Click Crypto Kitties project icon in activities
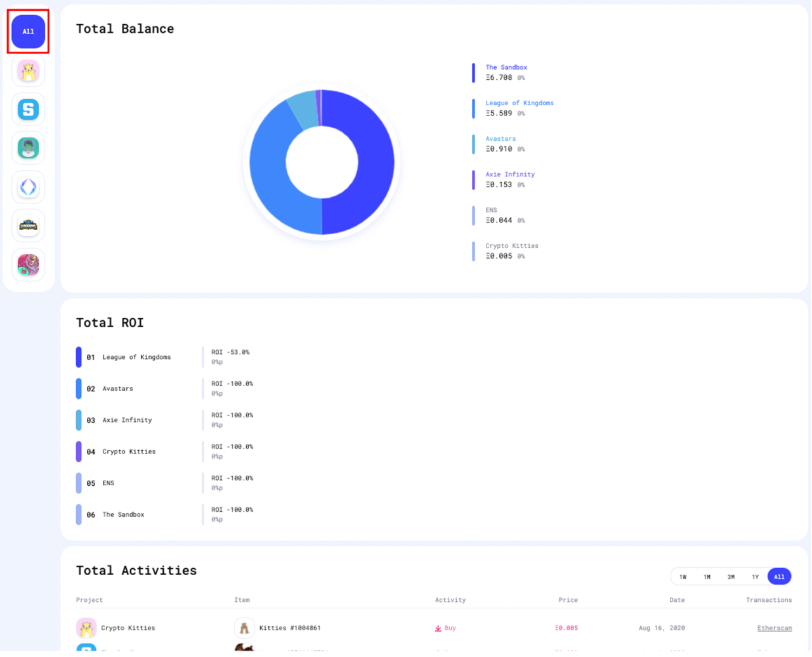 pyautogui.click(x=86, y=628)
